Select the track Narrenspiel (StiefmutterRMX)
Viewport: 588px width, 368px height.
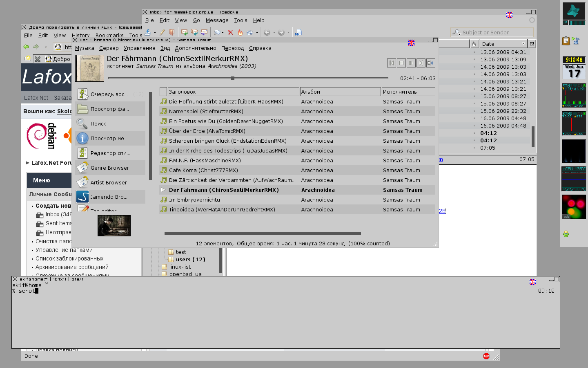[297, 111]
